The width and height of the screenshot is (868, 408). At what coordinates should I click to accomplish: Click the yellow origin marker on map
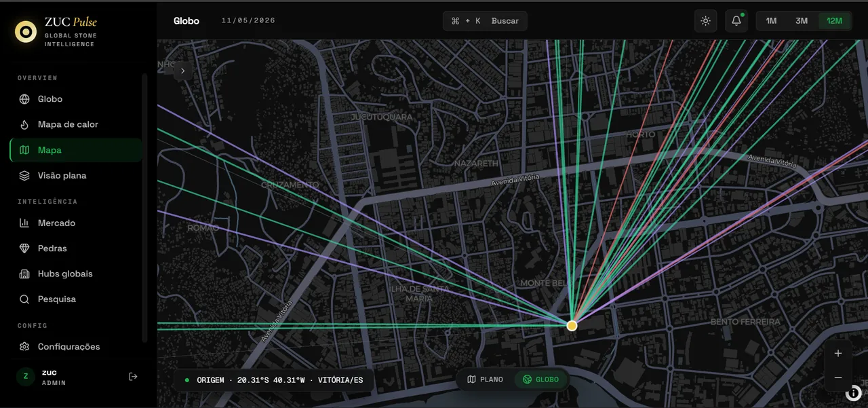point(572,326)
